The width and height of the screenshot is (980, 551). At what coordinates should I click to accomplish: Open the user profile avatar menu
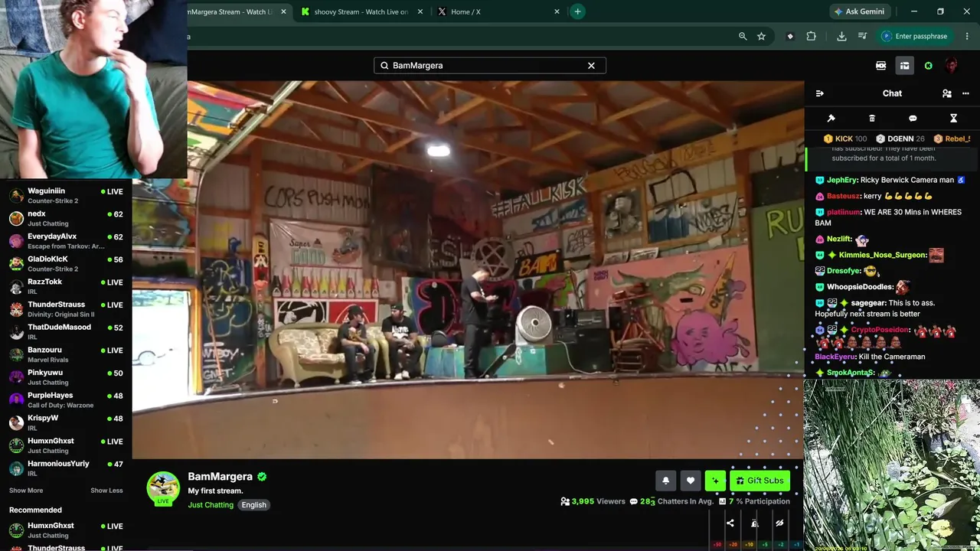tap(951, 66)
